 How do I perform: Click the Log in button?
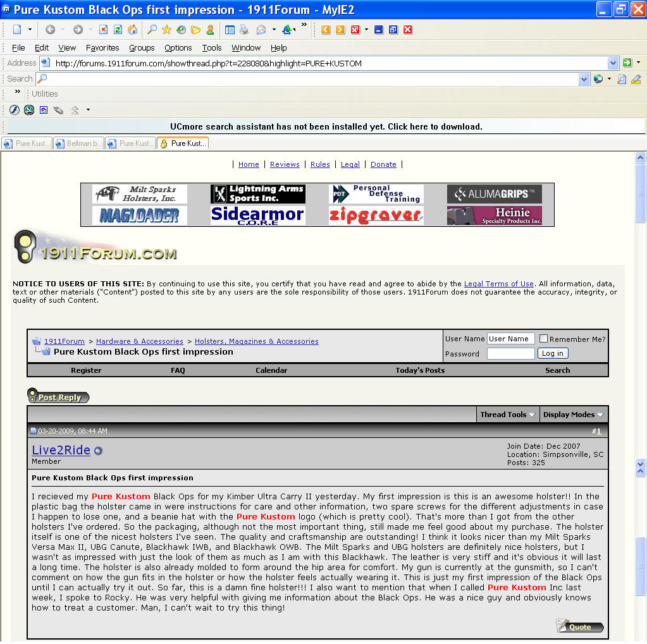[x=553, y=353]
